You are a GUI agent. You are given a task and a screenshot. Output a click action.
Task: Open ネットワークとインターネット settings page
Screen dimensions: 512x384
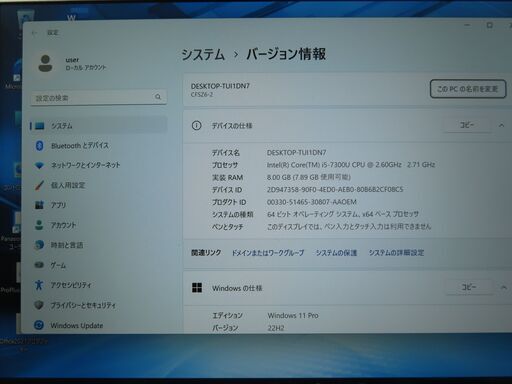click(x=98, y=165)
